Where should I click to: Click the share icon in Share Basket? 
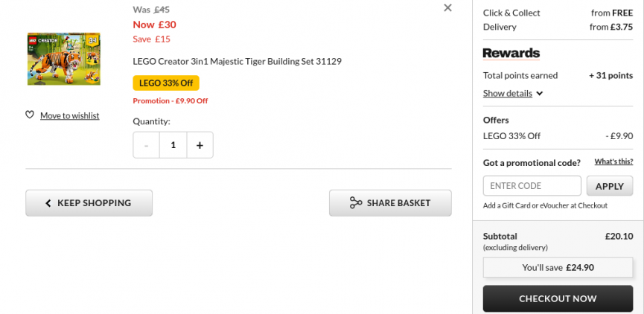coord(356,203)
